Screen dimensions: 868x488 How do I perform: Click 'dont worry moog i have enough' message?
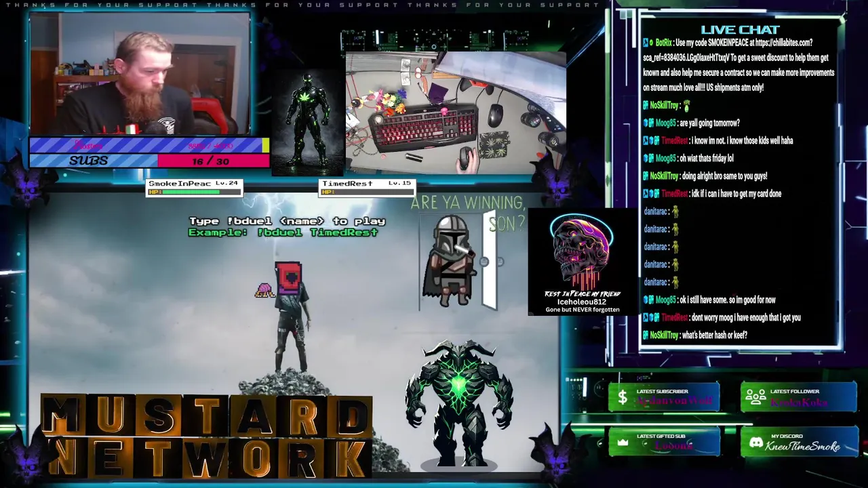746,317
